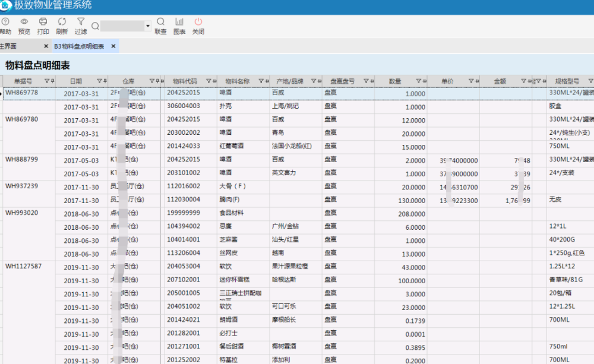Viewport: 594px width, 364px height.
Task: Click the filter icon in 单价 column header
Action: pos(471,81)
